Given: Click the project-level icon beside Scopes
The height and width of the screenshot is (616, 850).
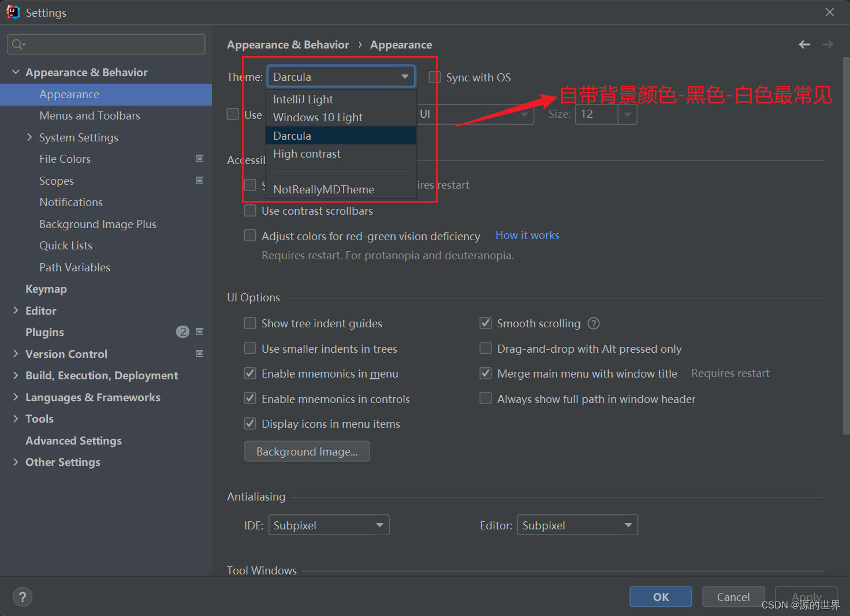Looking at the screenshot, I should point(200,180).
